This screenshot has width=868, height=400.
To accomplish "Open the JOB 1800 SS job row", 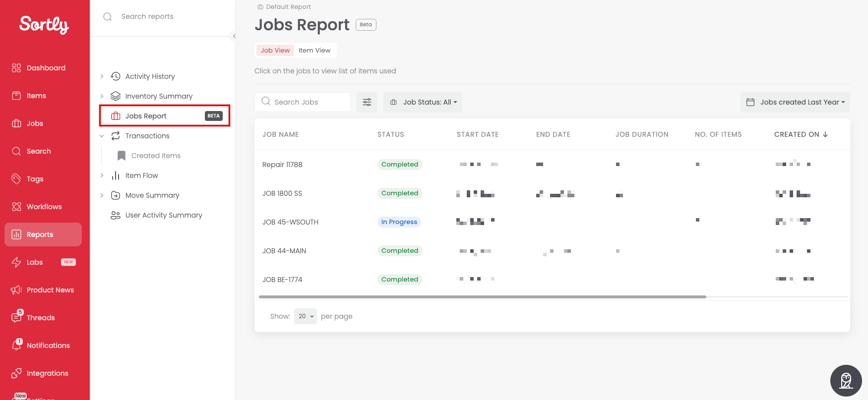I will tap(552, 193).
